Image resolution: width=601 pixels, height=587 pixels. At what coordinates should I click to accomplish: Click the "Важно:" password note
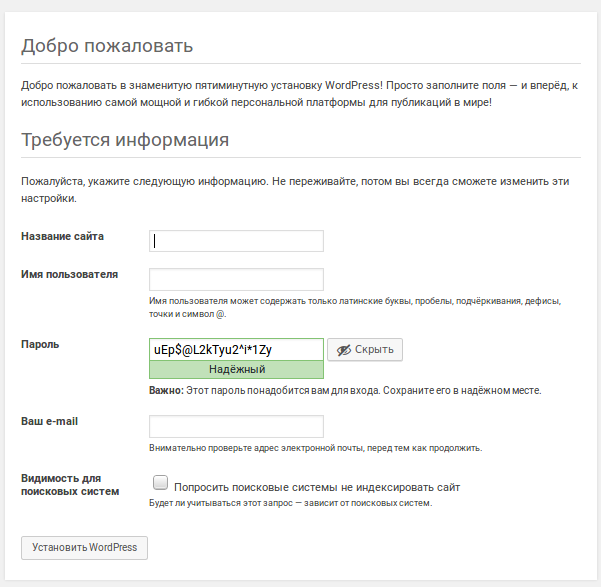point(345,390)
